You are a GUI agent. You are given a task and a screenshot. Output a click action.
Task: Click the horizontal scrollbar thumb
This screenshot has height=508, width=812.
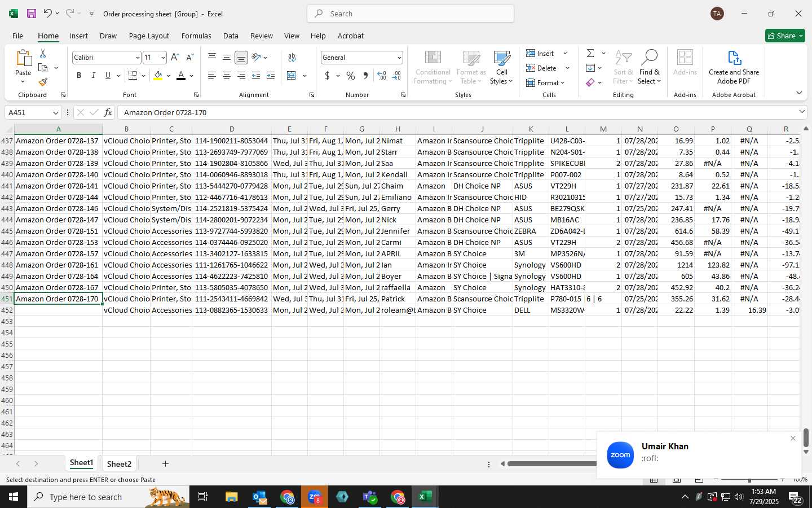(x=551, y=464)
